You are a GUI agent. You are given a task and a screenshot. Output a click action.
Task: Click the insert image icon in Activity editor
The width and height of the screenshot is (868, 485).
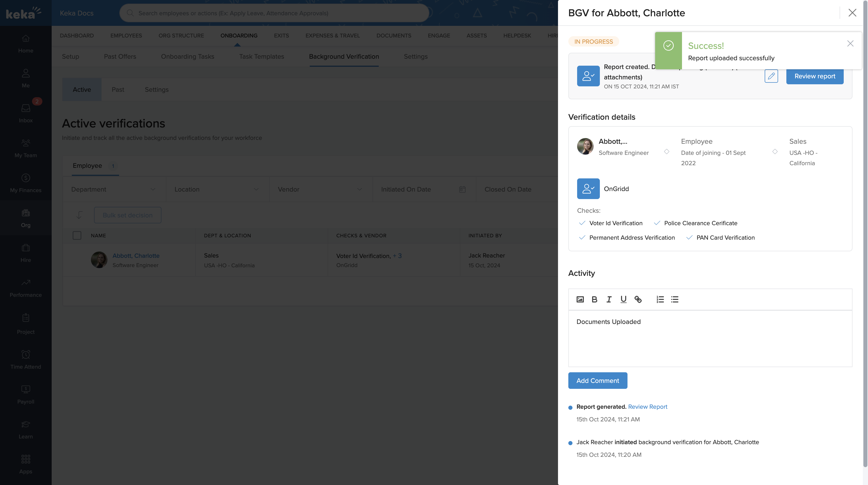tap(580, 299)
